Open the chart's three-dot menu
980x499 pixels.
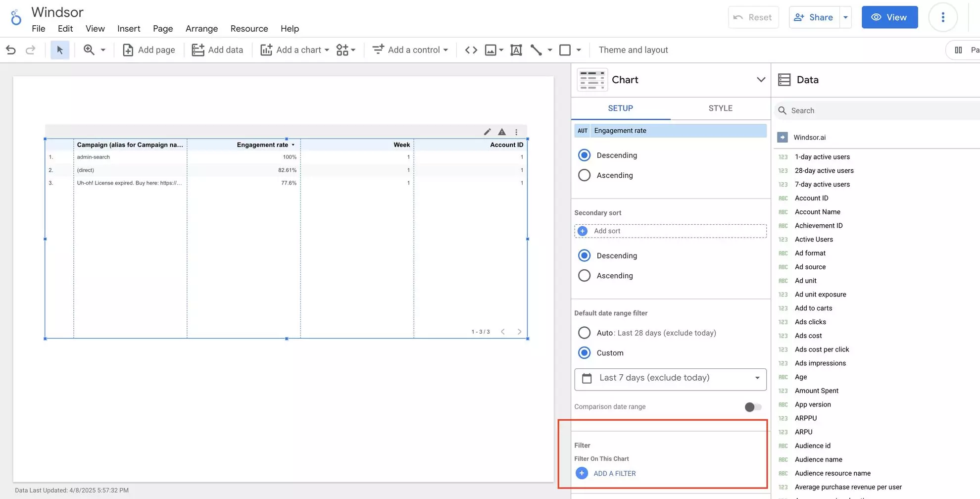pyautogui.click(x=516, y=132)
